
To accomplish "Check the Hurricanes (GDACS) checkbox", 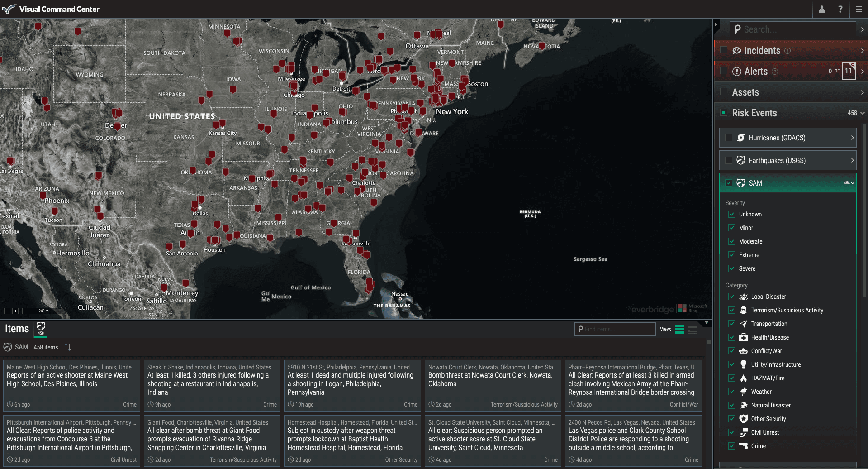I will pyautogui.click(x=729, y=138).
